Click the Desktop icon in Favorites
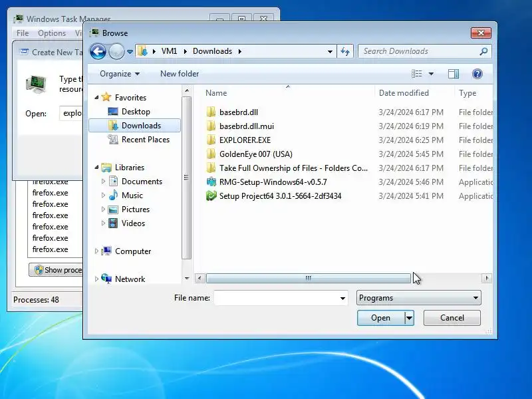Viewport: 532px width, 399px height. (x=112, y=111)
